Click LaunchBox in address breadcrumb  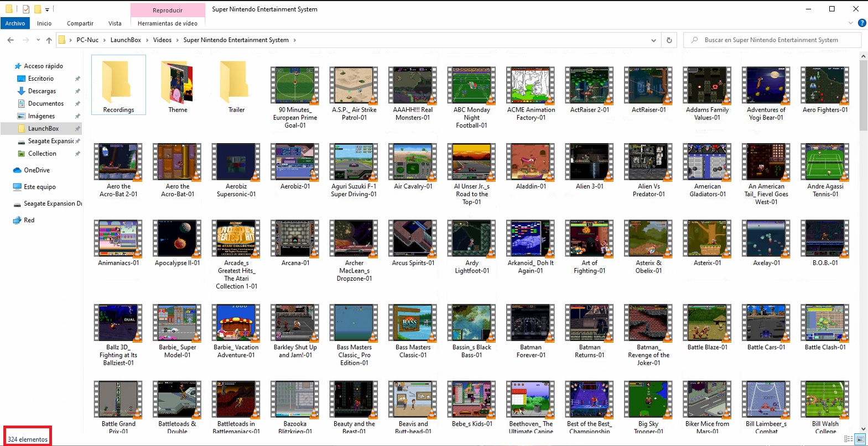coord(126,40)
